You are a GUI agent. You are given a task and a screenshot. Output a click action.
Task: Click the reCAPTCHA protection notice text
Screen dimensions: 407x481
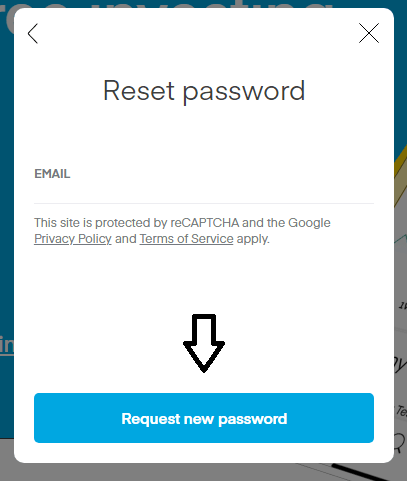182,231
